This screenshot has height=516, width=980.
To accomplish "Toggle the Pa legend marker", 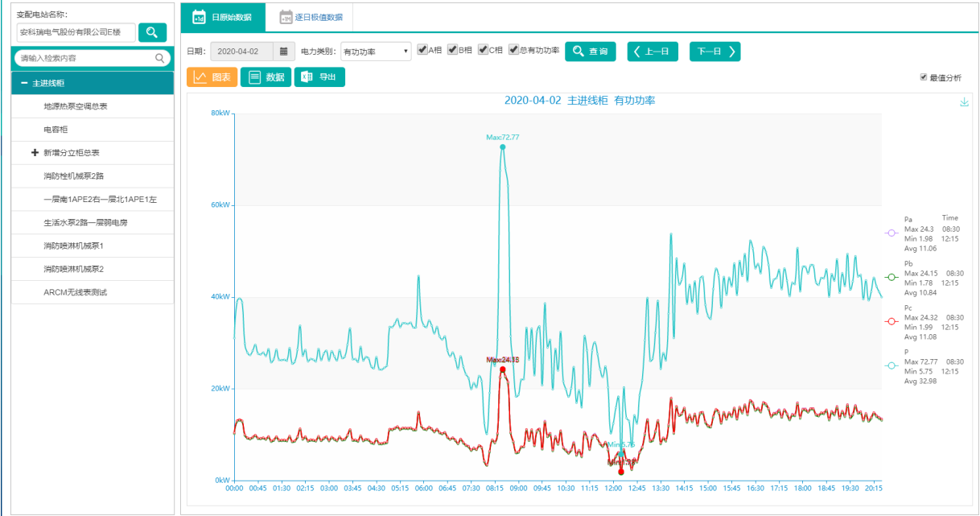I will pyautogui.click(x=891, y=233).
